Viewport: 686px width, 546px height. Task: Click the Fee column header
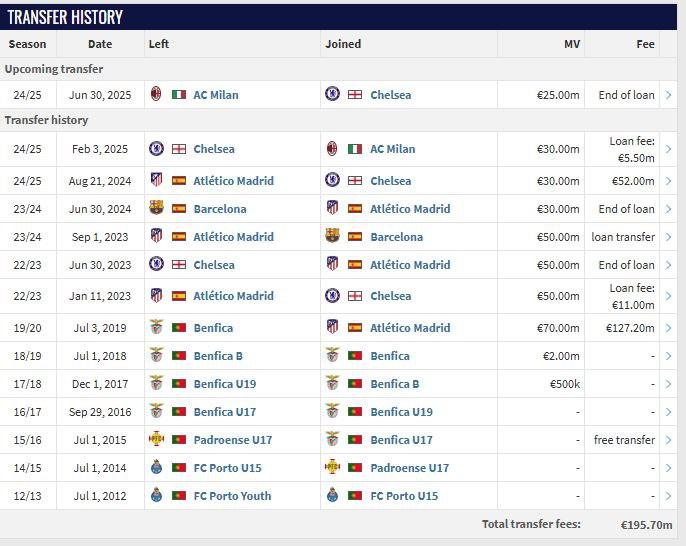coord(645,44)
